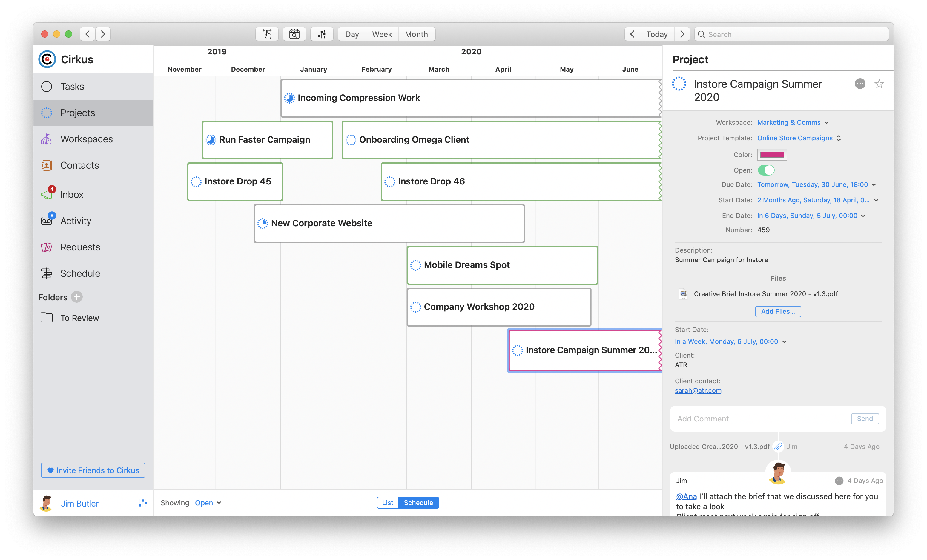Switch timeline to Month view

point(417,34)
